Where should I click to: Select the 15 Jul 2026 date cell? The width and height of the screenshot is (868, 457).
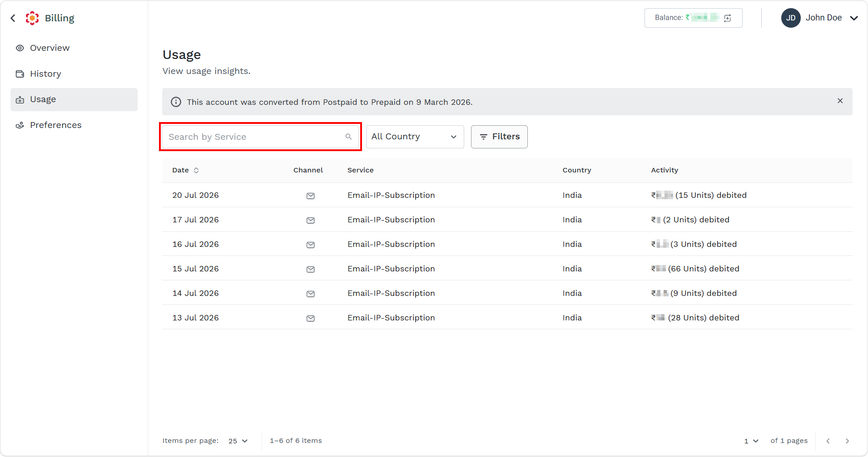(x=195, y=269)
